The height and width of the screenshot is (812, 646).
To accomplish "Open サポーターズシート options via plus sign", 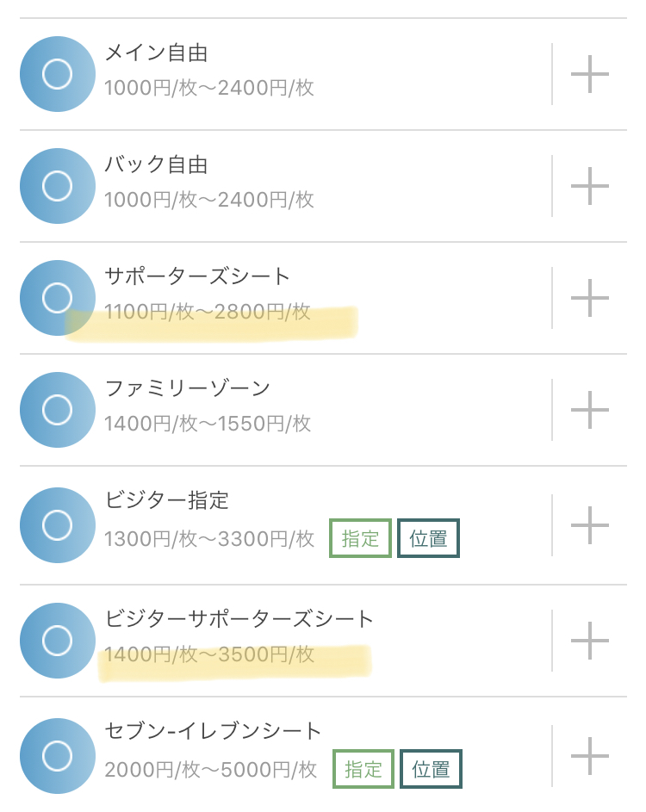I will click(x=589, y=298).
